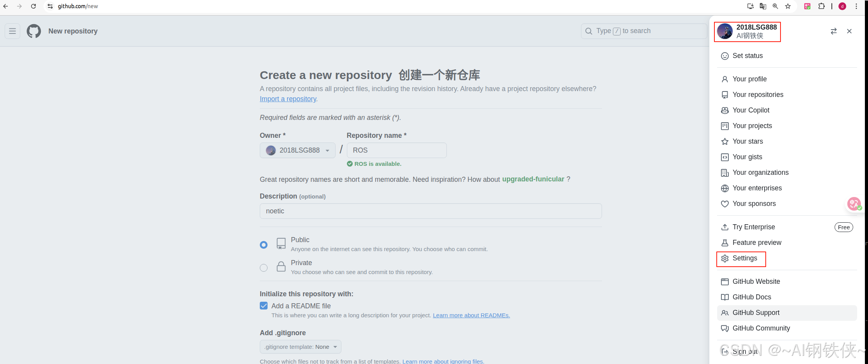This screenshot has width=868, height=364.
Task: Switch account using the swap arrows icon
Action: pos(834,31)
